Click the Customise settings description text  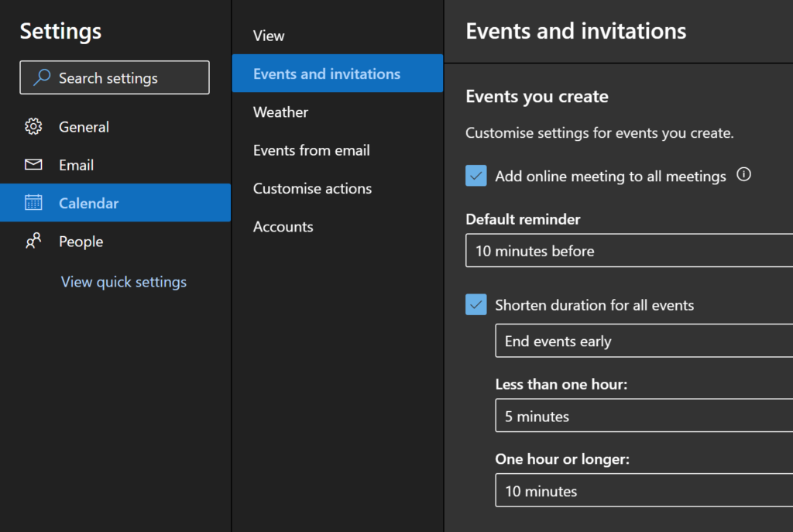click(x=599, y=133)
